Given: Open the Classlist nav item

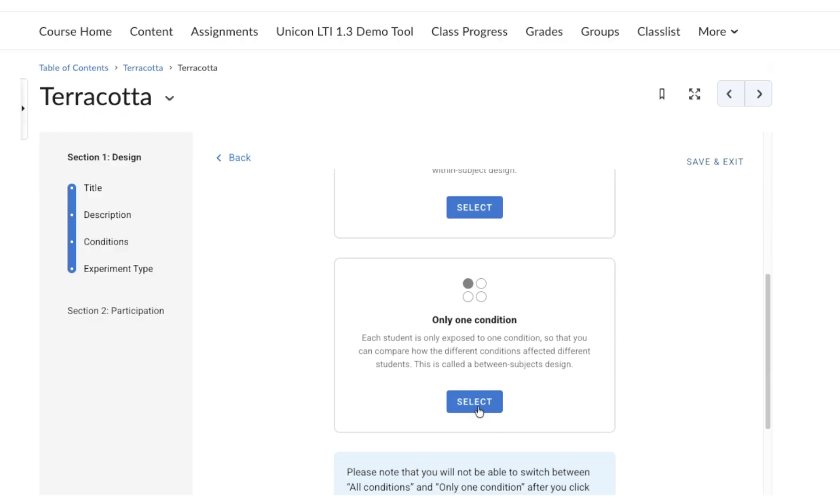Looking at the screenshot, I should pos(659,31).
